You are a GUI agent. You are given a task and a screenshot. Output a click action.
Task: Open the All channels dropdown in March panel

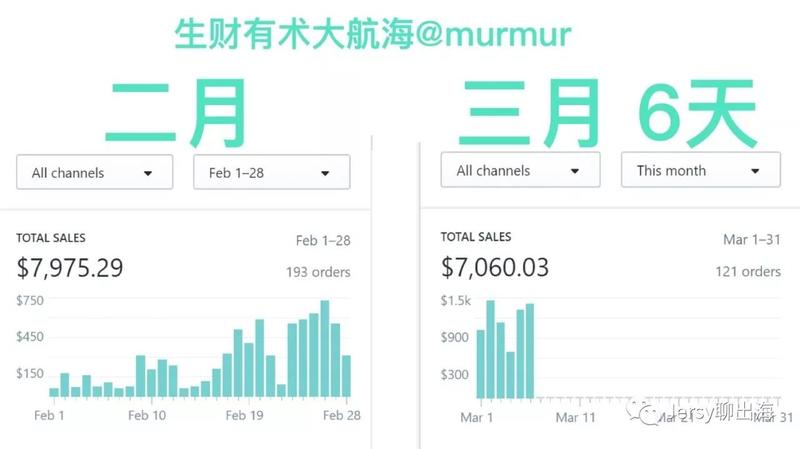[x=520, y=170]
